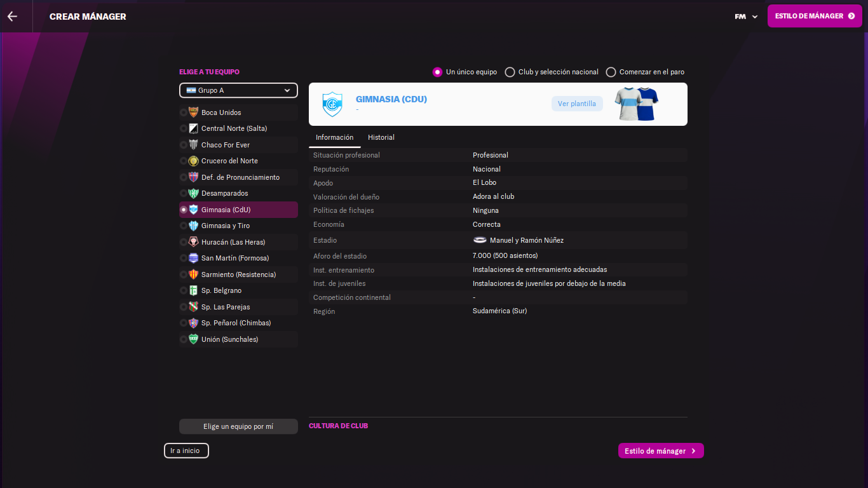Click Ver plantilla button
This screenshot has width=868, height=488.
[x=577, y=104]
